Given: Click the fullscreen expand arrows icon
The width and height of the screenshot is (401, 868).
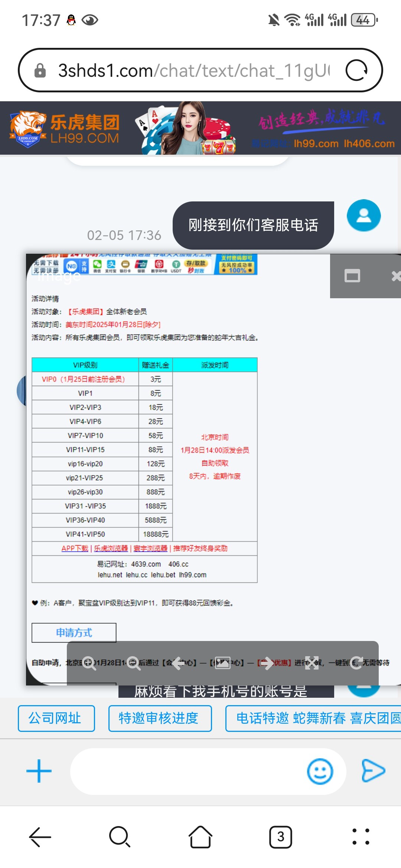Looking at the screenshot, I should point(312,662).
